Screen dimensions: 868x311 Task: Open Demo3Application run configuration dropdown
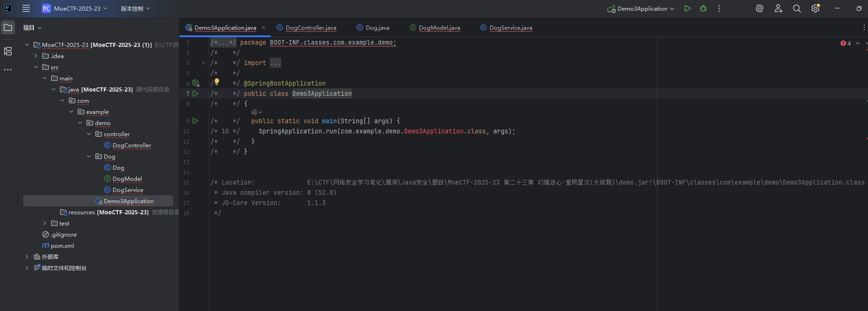[x=641, y=8]
